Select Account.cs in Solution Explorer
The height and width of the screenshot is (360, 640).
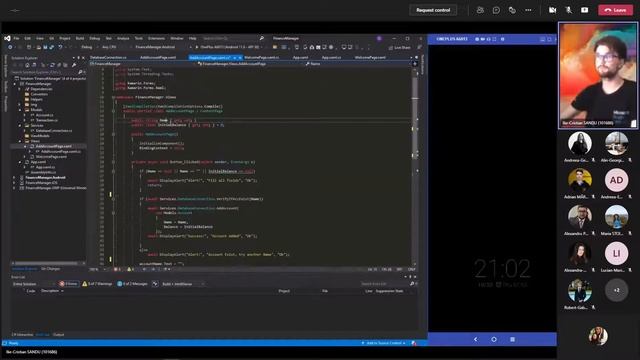point(44,115)
